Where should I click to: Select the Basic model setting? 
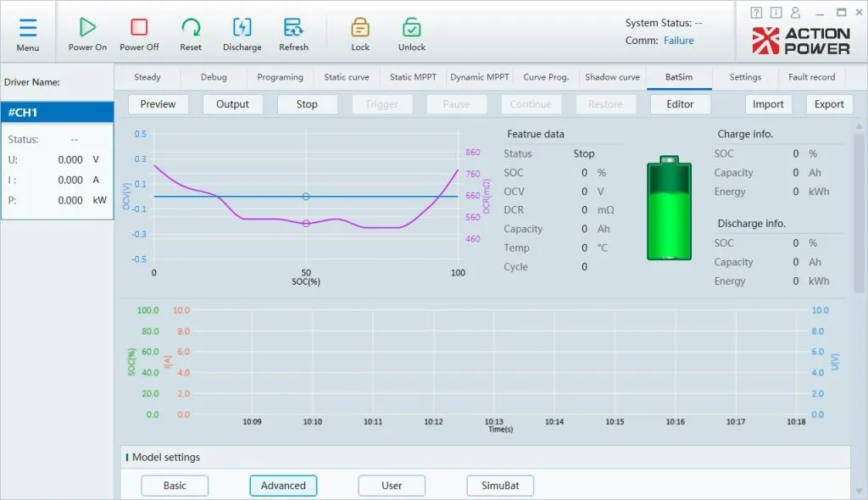pos(175,486)
